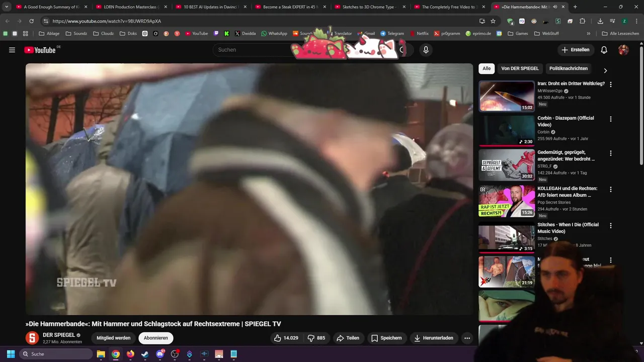The width and height of the screenshot is (644, 362).
Task: Open the YouTube account avatar menu
Action: click(x=623, y=50)
